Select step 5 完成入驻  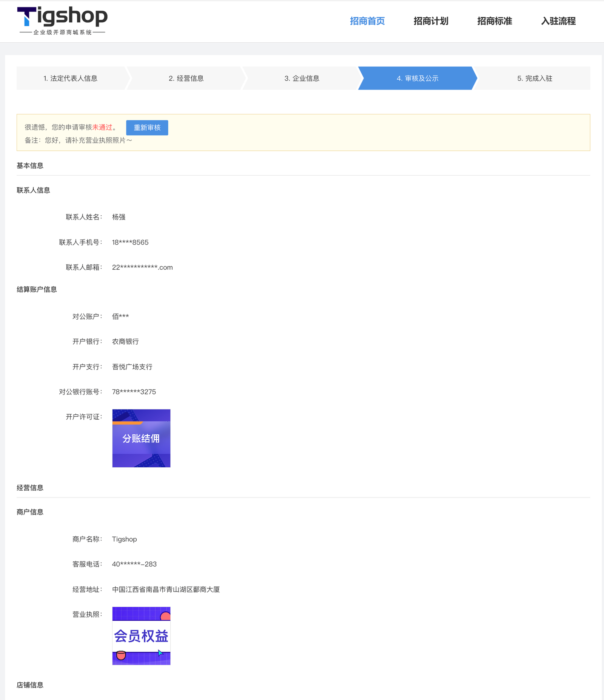pyautogui.click(x=534, y=79)
